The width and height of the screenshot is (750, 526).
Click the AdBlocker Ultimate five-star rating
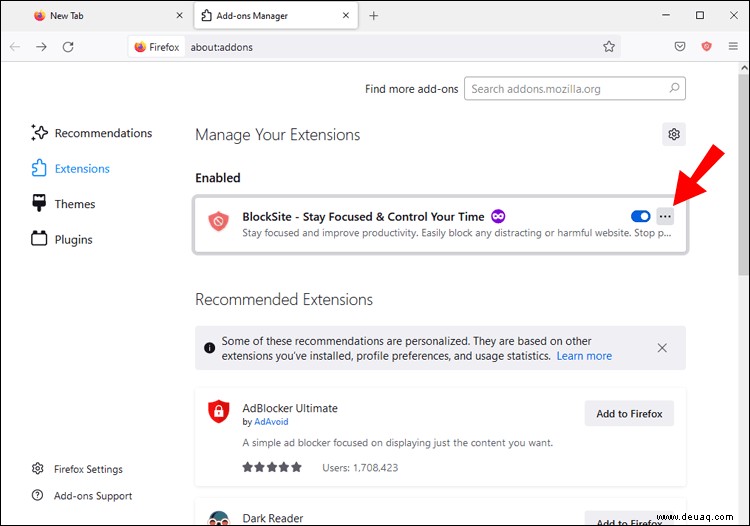pyautogui.click(x=272, y=467)
